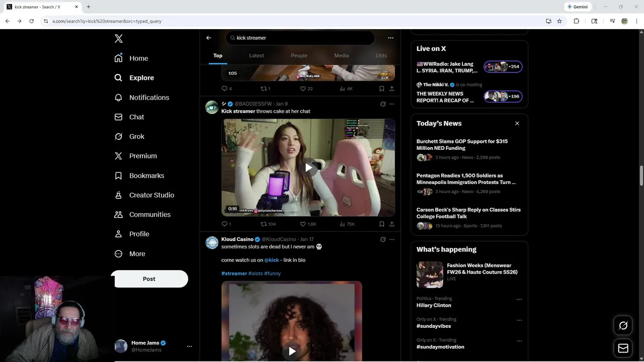Viewport: 644px width, 362px height.
Task: Click the @kick mention link
Action: pyautogui.click(x=271, y=260)
